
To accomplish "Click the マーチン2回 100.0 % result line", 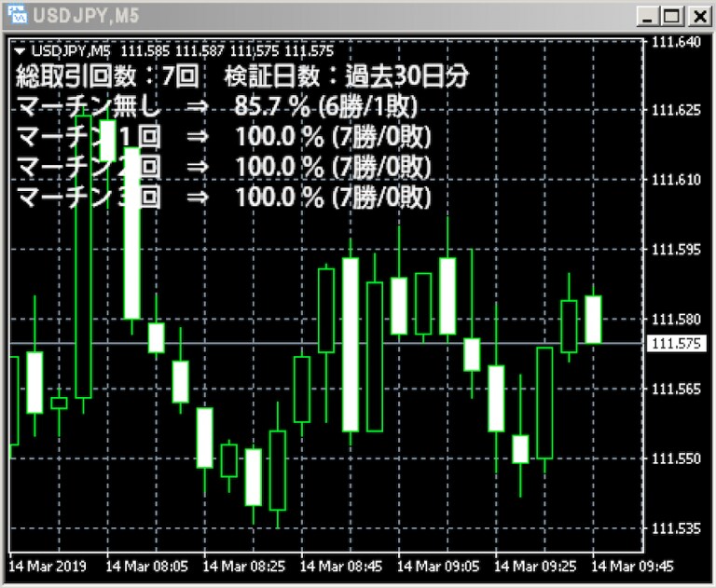I will point(224,167).
